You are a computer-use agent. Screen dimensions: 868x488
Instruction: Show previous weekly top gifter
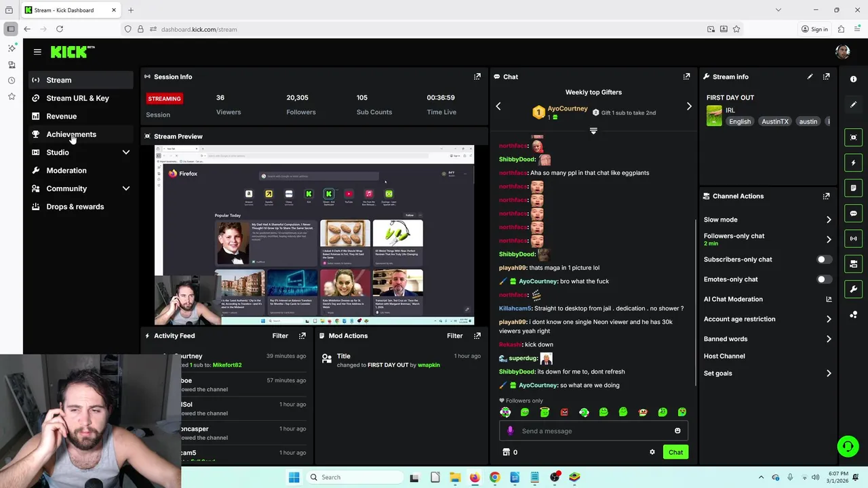(x=498, y=106)
